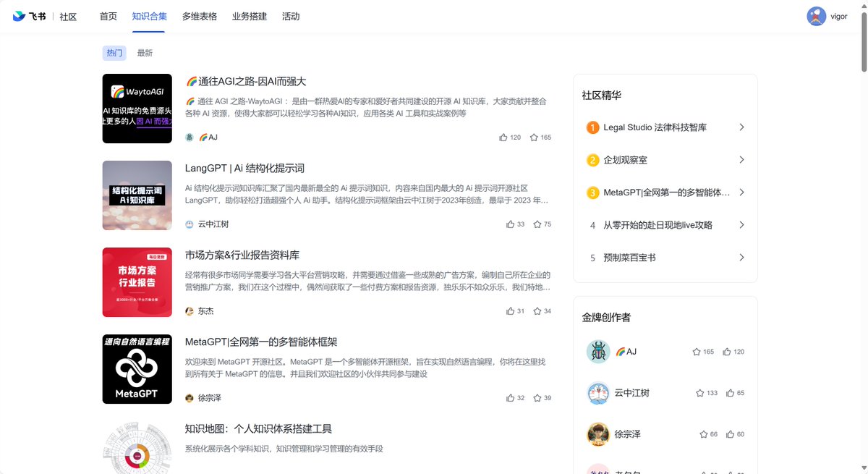868x474 pixels.
Task: Like the 市场方案&行业报告资料库 article
Action: (x=511, y=311)
